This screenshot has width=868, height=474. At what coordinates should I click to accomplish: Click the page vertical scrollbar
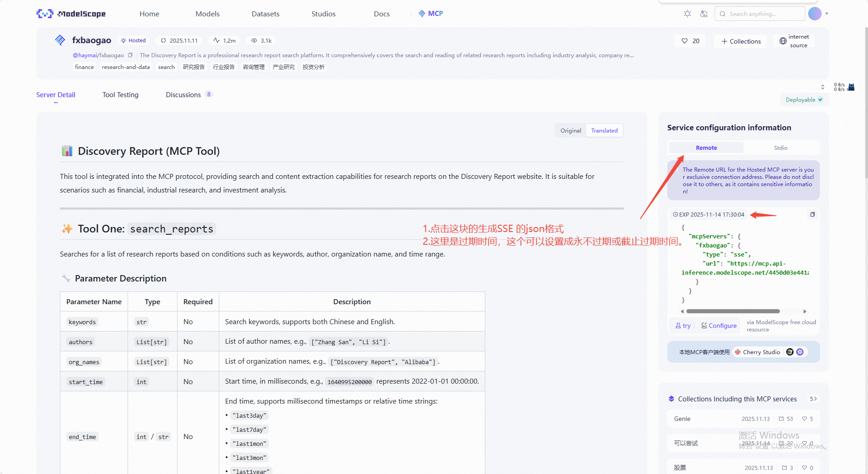866,102
